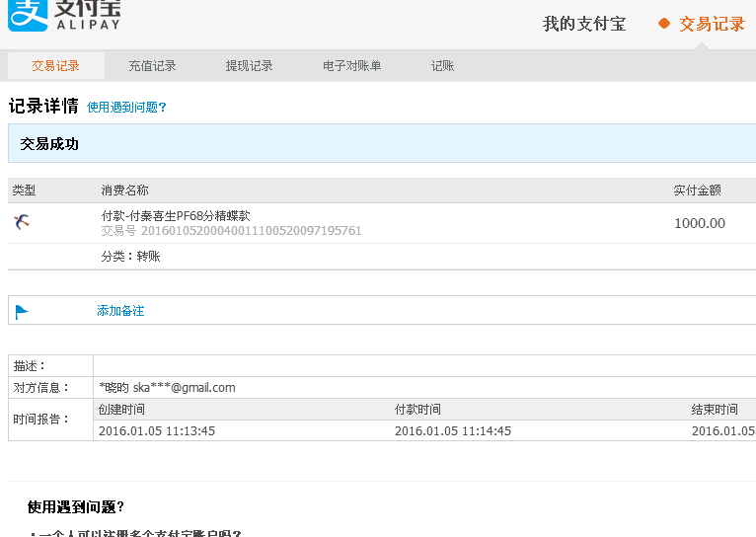
Task: Click the 交易成功 status banner
Action: (x=382, y=144)
